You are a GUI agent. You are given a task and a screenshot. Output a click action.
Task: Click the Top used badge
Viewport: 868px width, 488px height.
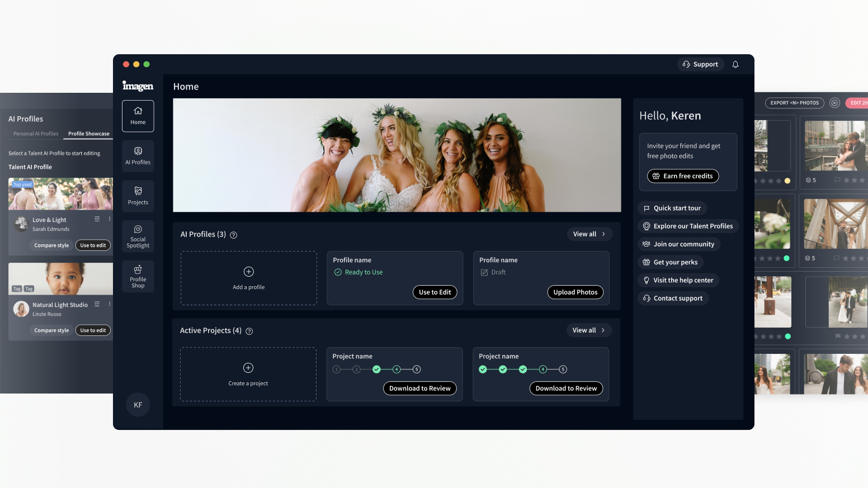[x=22, y=184]
